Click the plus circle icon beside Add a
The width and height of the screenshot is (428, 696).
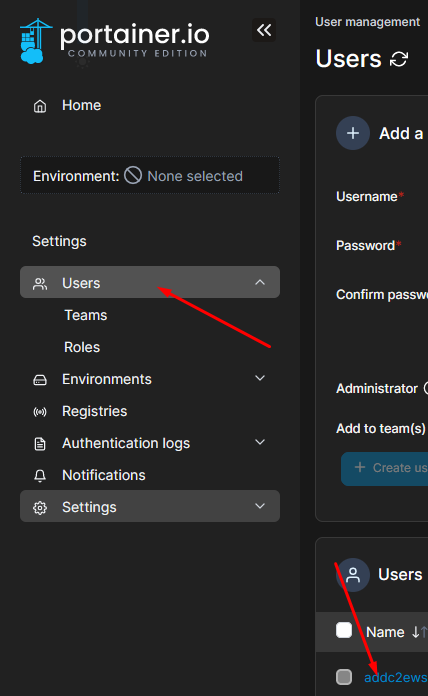353,133
